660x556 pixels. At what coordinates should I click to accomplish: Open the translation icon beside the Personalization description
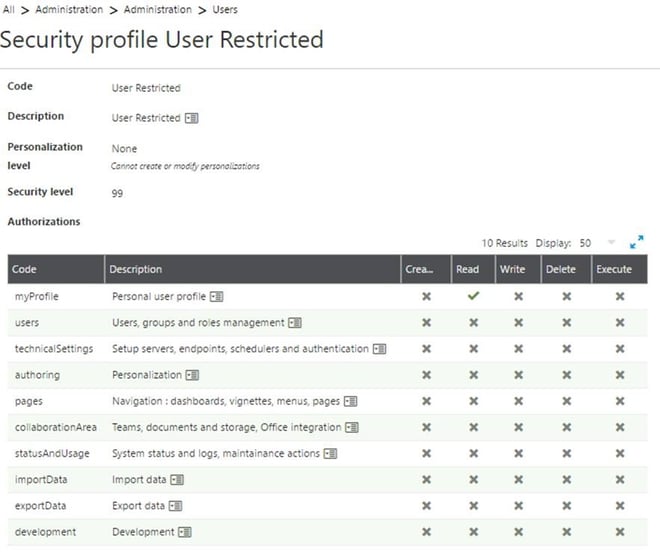192,375
